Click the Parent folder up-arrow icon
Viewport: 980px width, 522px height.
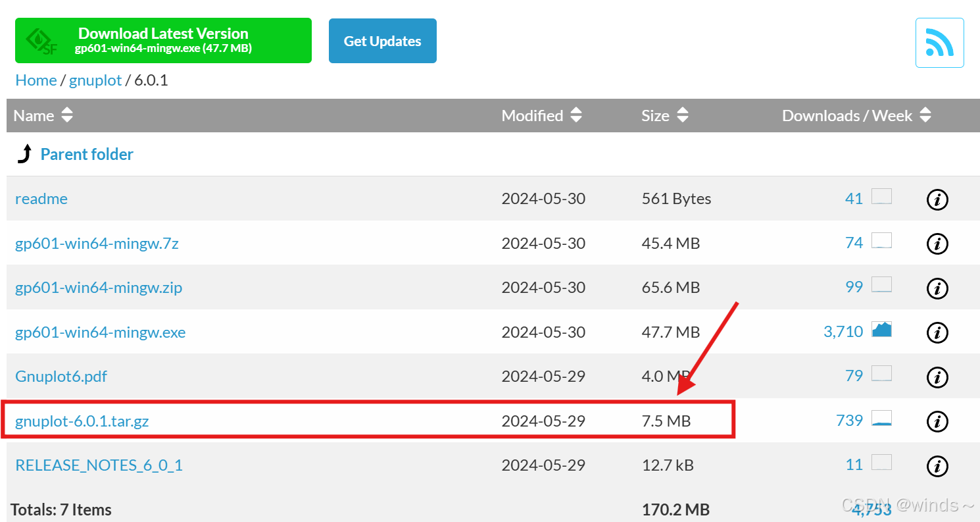click(x=24, y=154)
